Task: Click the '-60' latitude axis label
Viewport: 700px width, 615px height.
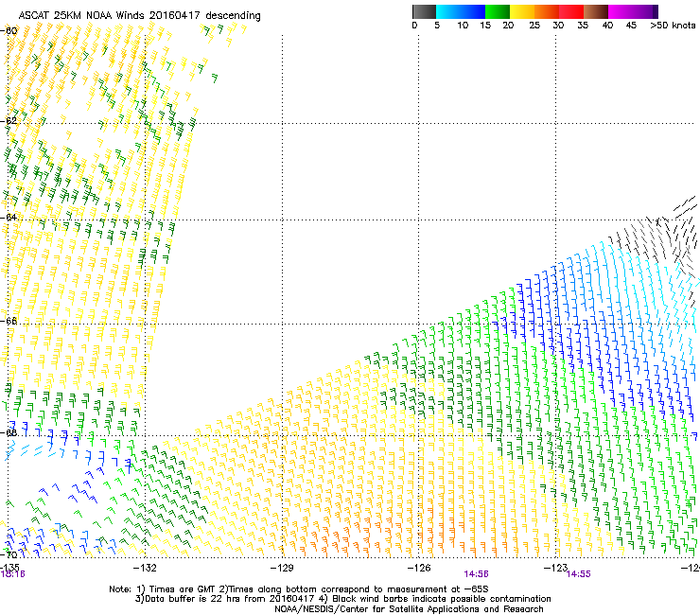Action: pyautogui.click(x=9, y=31)
